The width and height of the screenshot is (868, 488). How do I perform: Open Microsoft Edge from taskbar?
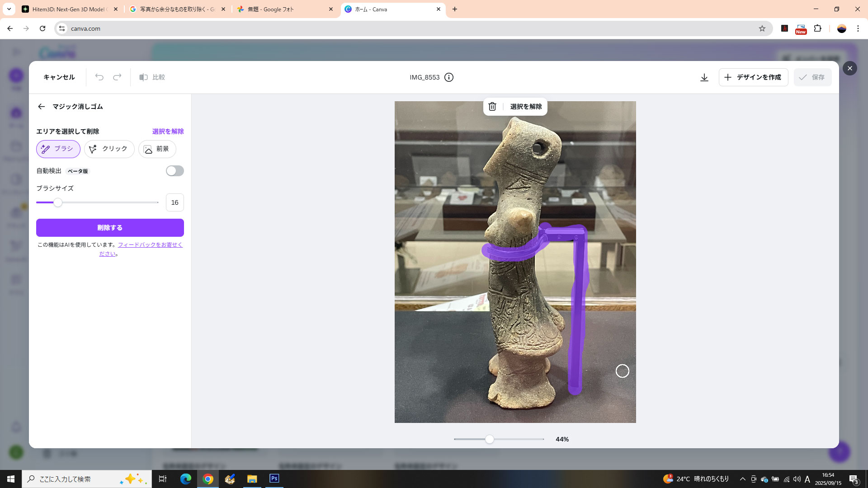(185, 479)
